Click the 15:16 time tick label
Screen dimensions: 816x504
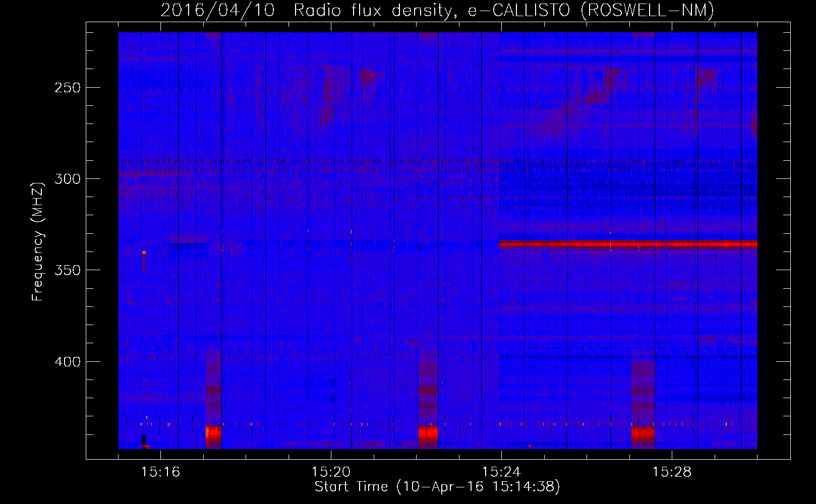point(160,472)
